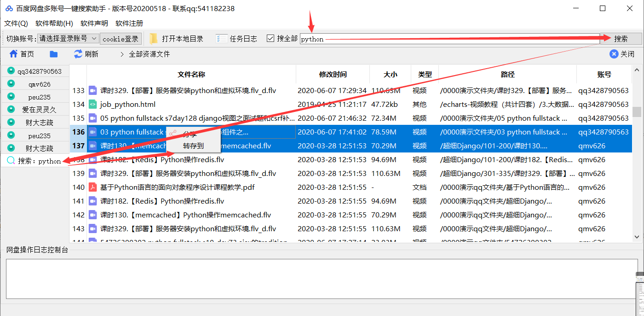
Task: Open the task log (任务日志) icon
Action: point(222,39)
